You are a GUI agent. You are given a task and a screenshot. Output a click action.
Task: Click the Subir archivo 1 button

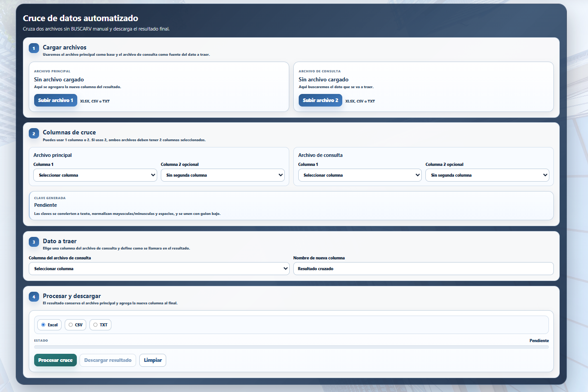click(x=56, y=100)
